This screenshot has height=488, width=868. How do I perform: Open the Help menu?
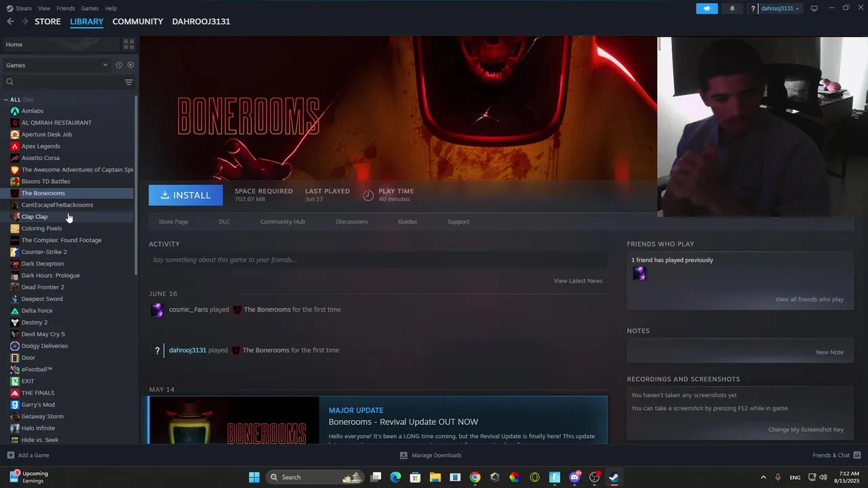point(111,8)
